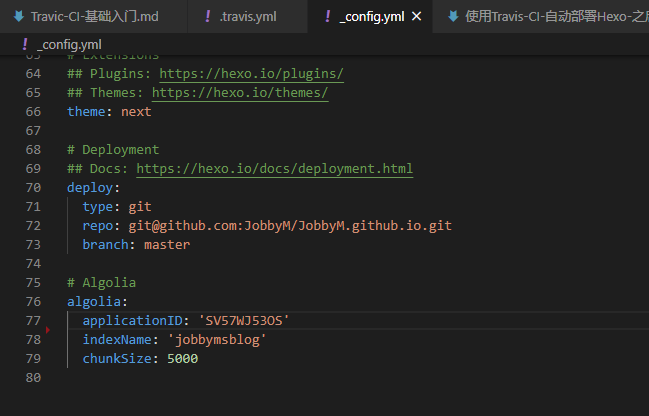Click the red marker in the line 77 gutter
The height and width of the screenshot is (416, 649).
pos(48,327)
